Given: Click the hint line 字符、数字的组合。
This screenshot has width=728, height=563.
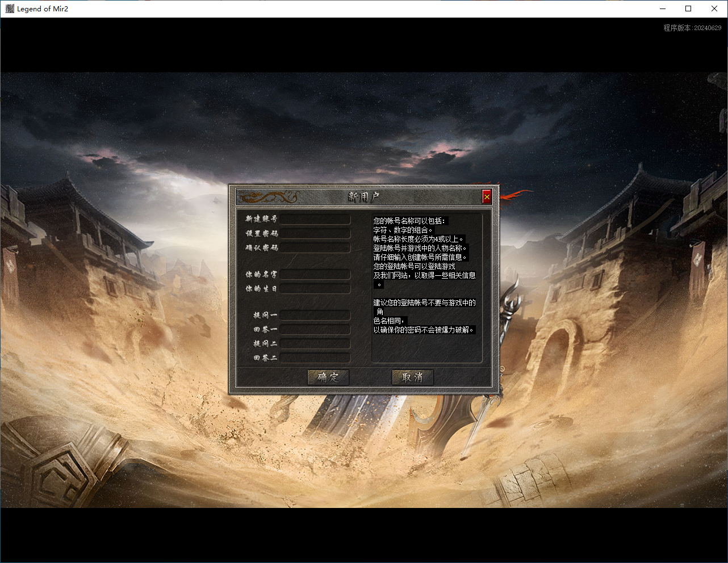Looking at the screenshot, I should (x=403, y=230).
